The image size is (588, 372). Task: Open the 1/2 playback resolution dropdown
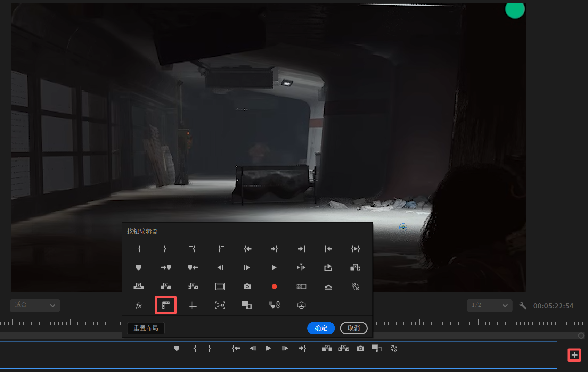click(x=489, y=305)
